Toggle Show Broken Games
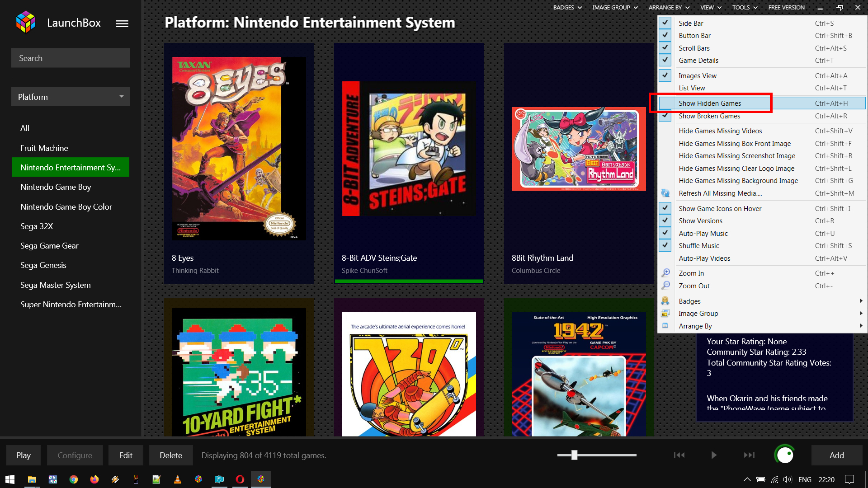 762,116
